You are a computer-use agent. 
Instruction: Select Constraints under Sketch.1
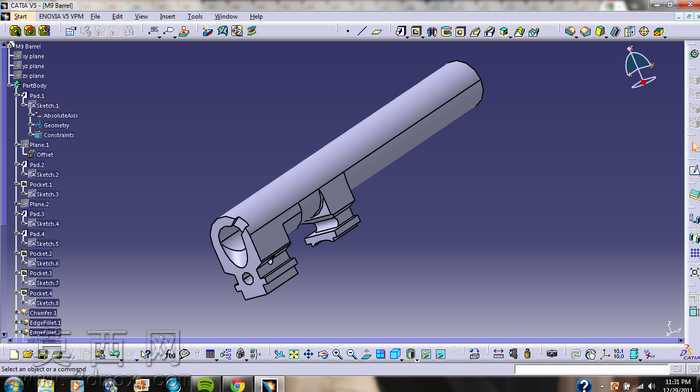click(59, 135)
